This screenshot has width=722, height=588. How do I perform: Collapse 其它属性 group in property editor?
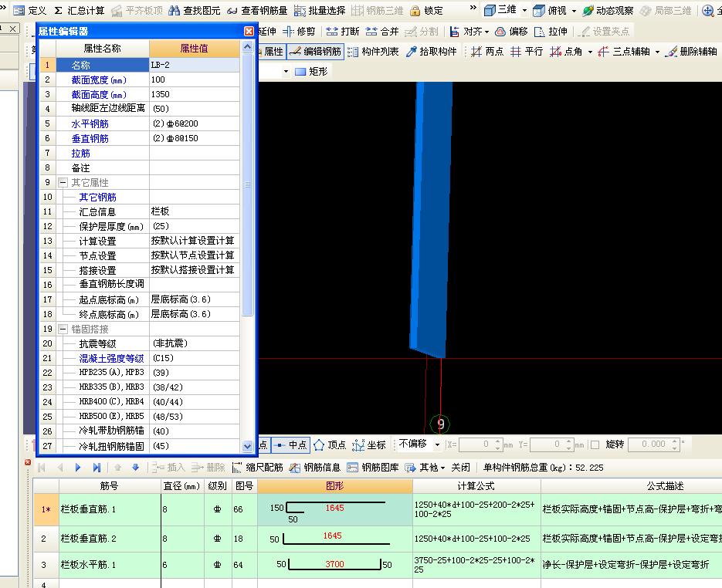(x=63, y=183)
